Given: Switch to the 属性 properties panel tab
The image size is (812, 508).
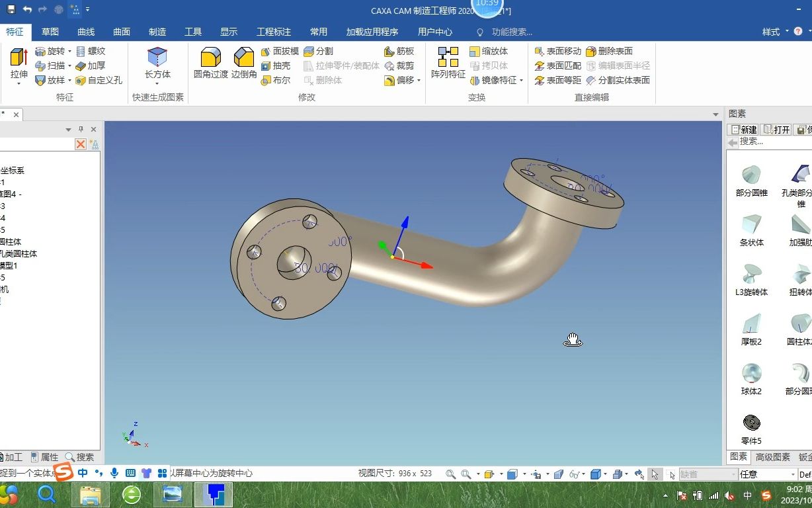Looking at the screenshot, I should 45,457.
